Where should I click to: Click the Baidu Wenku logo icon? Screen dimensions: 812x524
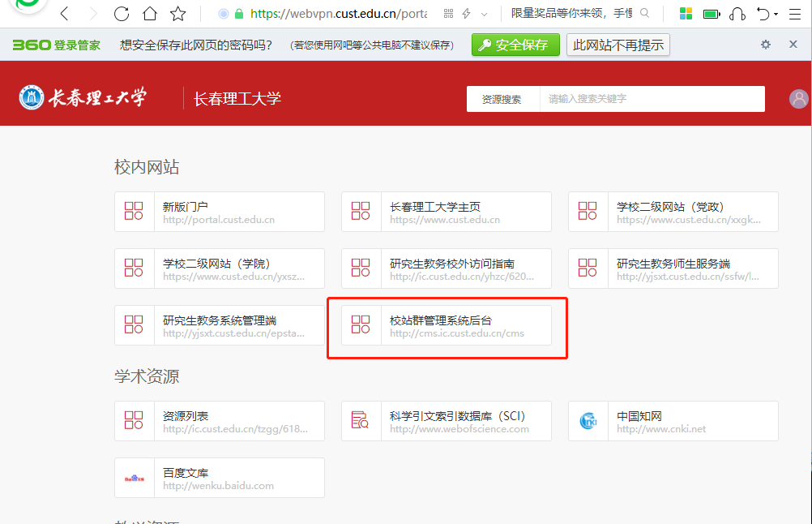coord(135,478)
